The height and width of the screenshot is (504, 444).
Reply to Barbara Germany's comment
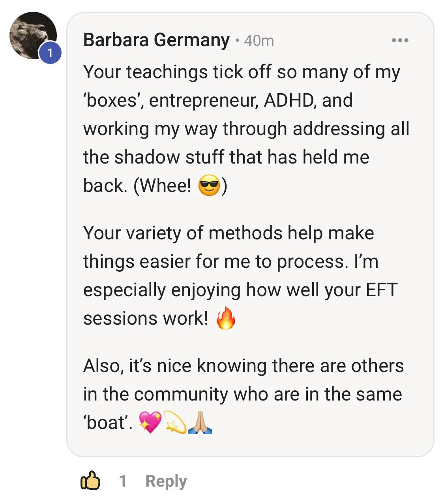click(166, 481)
